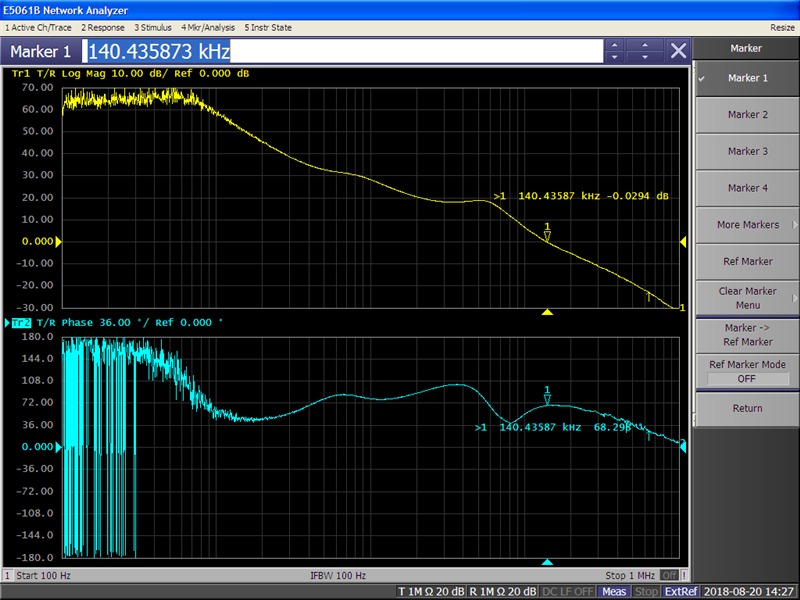
Task: Click the Tr1 marker readout 140.43587 kHz -0.0294 dB
Action: click(x=581, y=196)
